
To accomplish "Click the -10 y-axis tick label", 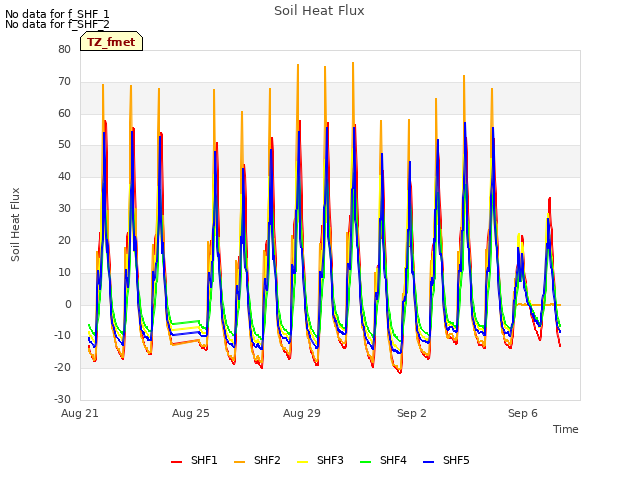I will [62, 336].
